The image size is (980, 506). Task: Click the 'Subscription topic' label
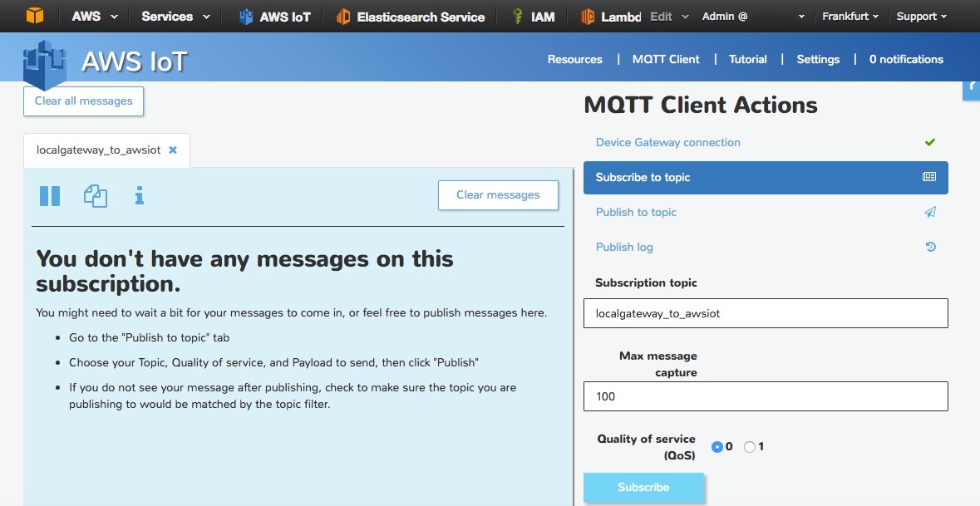tap(646, 282)
